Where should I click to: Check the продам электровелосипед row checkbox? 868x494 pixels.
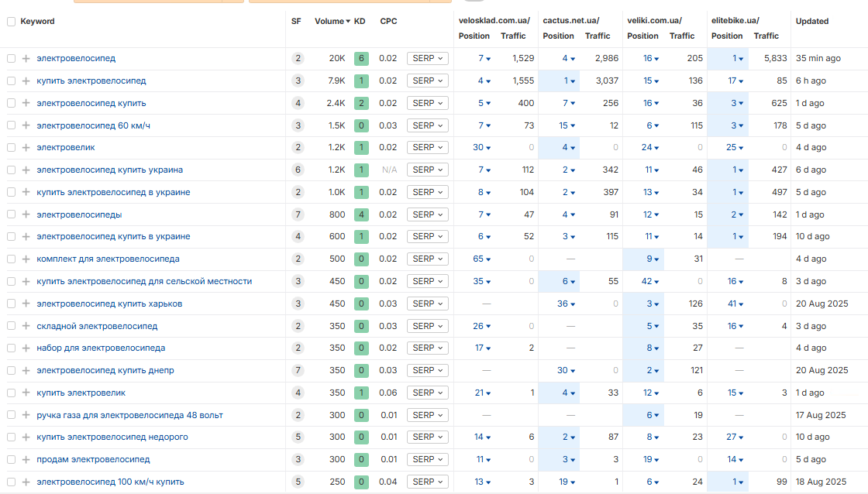click(x=11, y=459)
